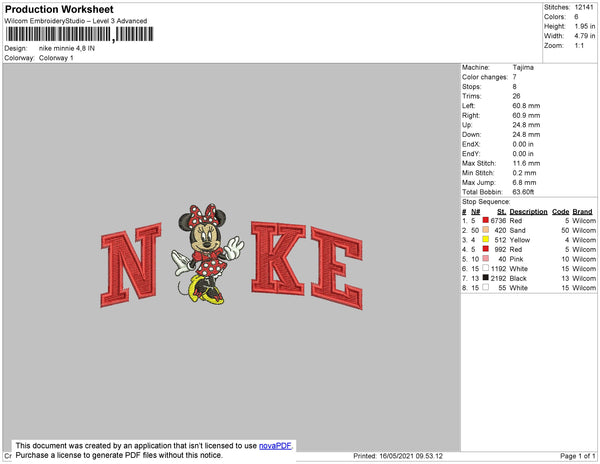Click the Sand description in stop sequence
Viewport: 600px width, 464px height.
click(x=517, y=230)
